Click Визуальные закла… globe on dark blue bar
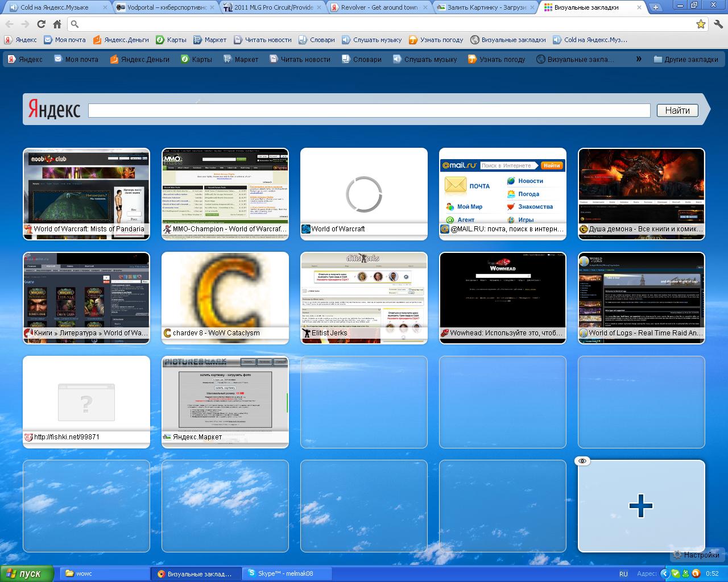728x582 pixels. coord(541,59)
